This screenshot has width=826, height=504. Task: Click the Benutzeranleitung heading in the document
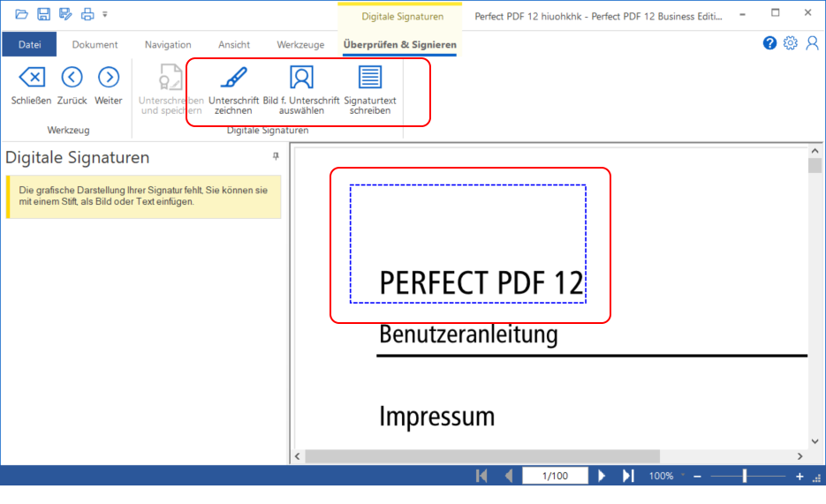(468, 334)
